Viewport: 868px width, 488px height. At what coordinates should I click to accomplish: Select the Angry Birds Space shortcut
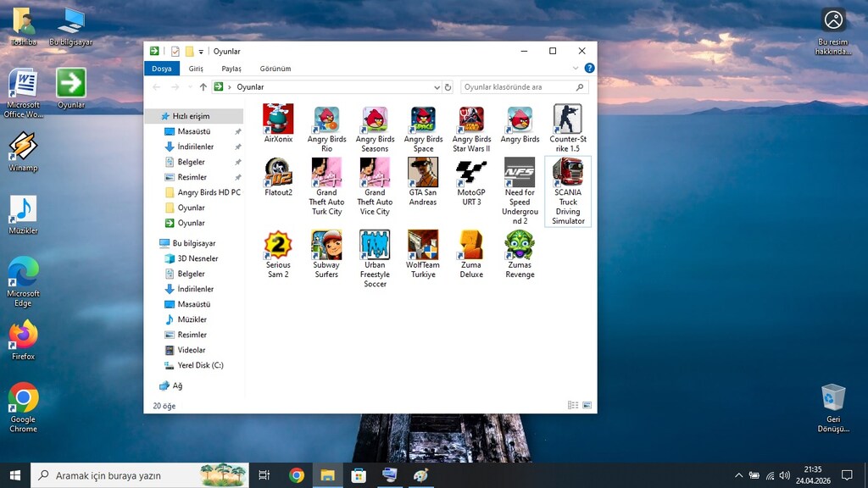click(423, 129)
